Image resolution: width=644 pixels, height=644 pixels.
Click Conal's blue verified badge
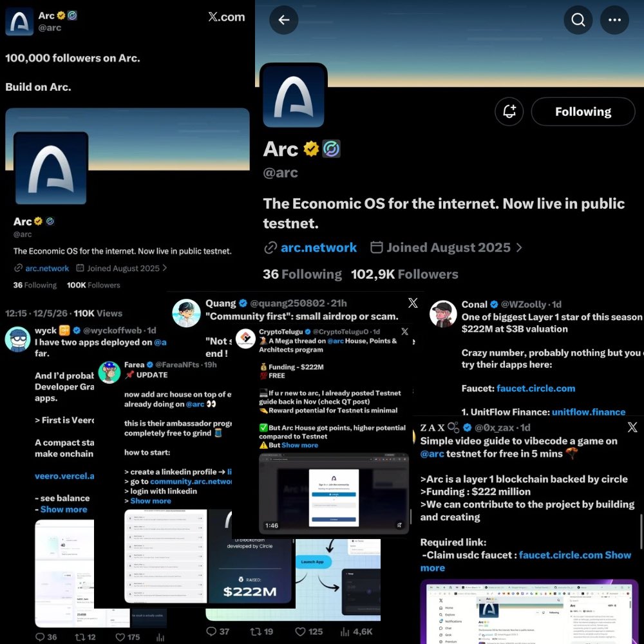[494, 305]
